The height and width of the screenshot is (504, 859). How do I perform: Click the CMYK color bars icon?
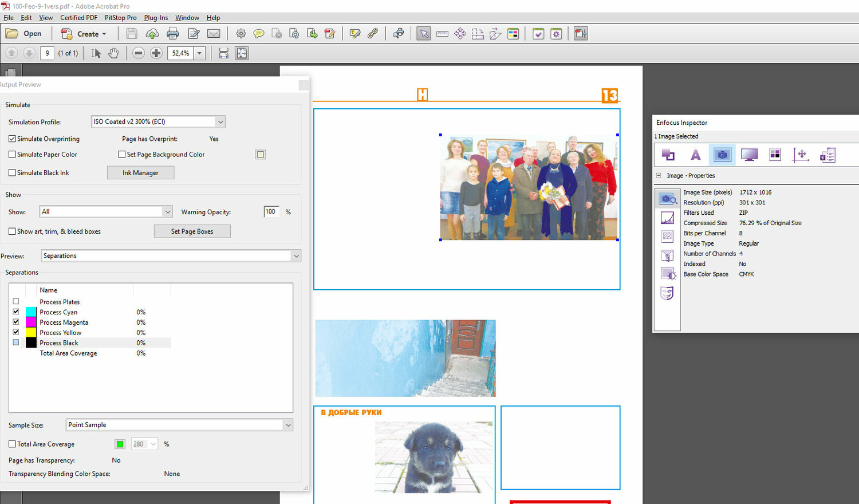(x=513, y=34)
